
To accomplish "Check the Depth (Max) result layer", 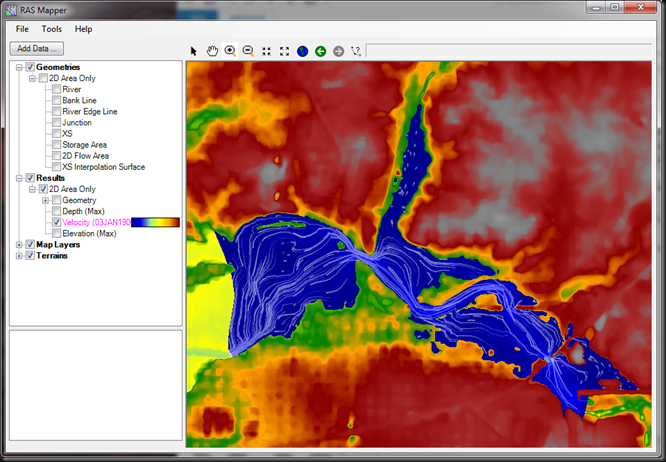I will click(56, 211).
